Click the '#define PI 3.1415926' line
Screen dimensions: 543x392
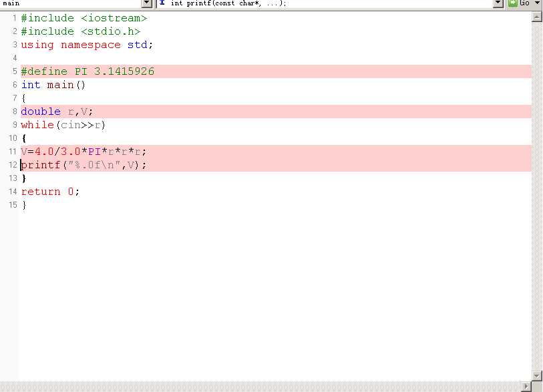[x=87, y=71]
